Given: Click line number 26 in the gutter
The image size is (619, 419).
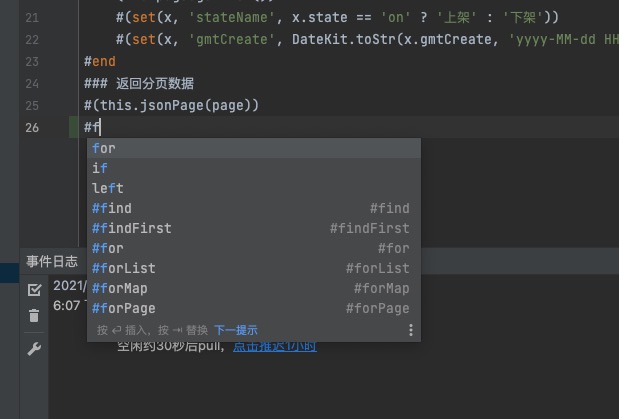Looking at the screenshot, I should 31,127.
